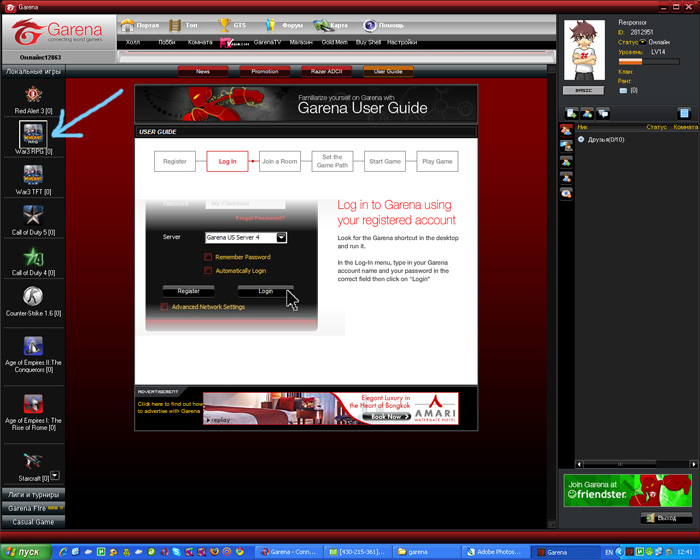Select the War3 RPG game icon

pyautogui.click(x=33, y=134)
